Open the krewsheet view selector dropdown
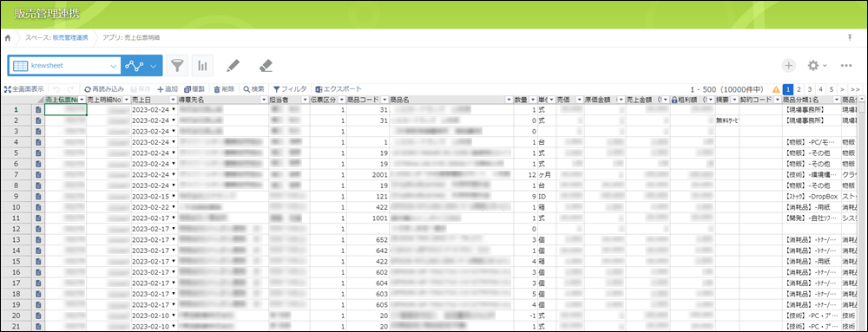This screenshot has width=868, height=332. (65, 65)
